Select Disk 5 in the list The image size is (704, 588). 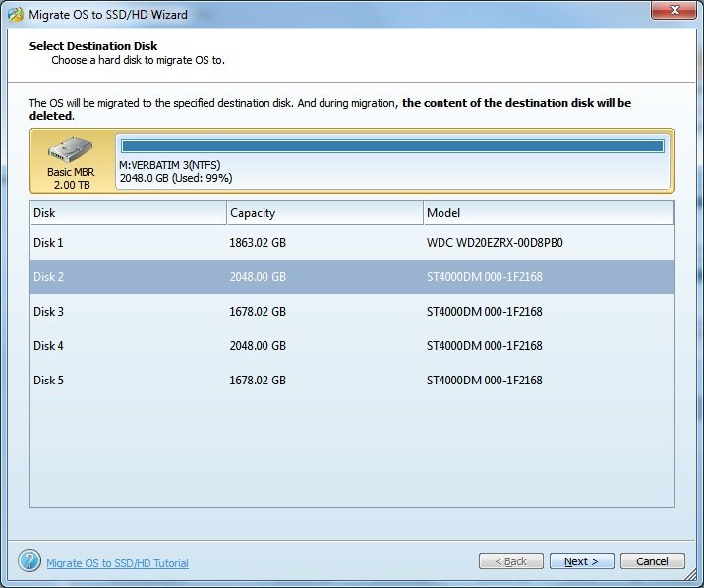[352, 381]
